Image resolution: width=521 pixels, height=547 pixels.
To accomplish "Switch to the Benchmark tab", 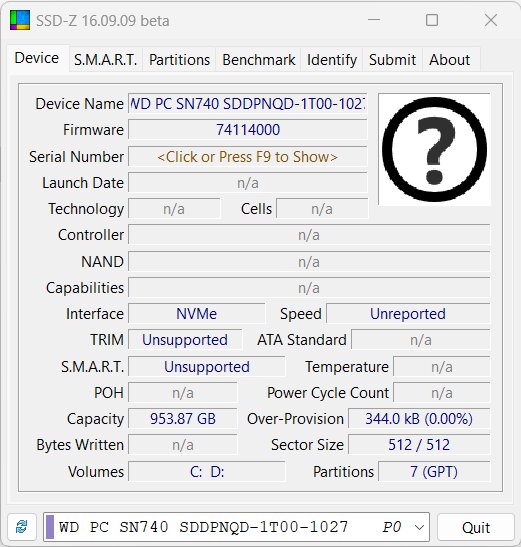I will [259, 60].
